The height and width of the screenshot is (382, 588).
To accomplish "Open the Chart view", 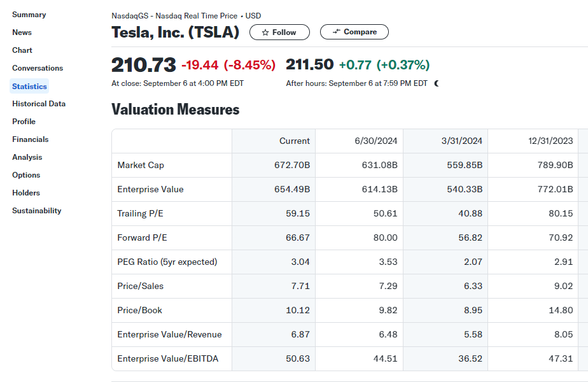I will click(22, 50).
